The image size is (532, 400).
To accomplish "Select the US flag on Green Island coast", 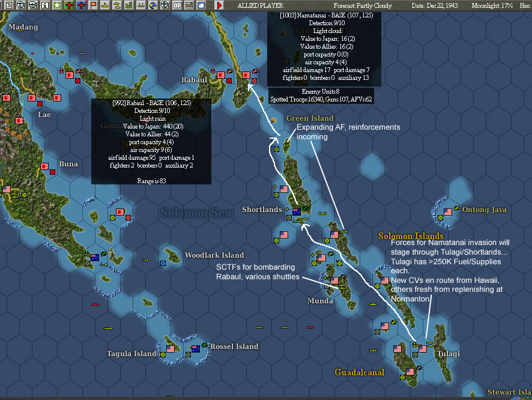I will pos(284,189).
